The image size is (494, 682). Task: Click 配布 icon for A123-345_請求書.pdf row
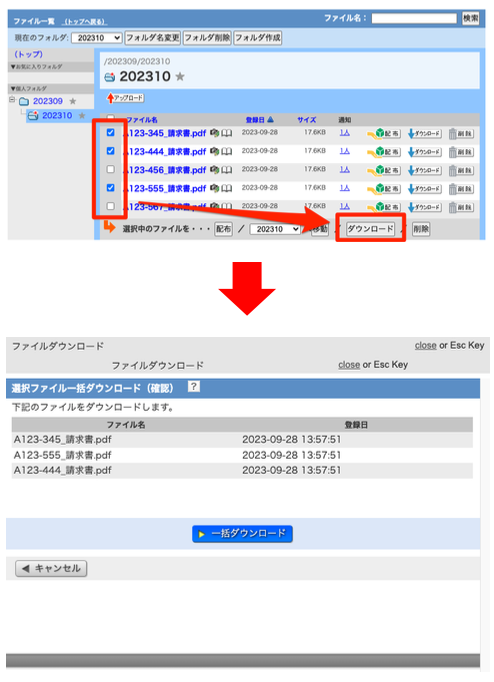[x=384, y=133]
